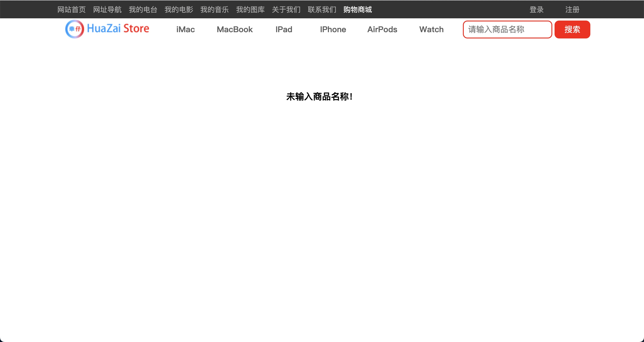Click the 登录 login link
The width and height of the screenshot is (644, 342).
(x=536, y=9)
